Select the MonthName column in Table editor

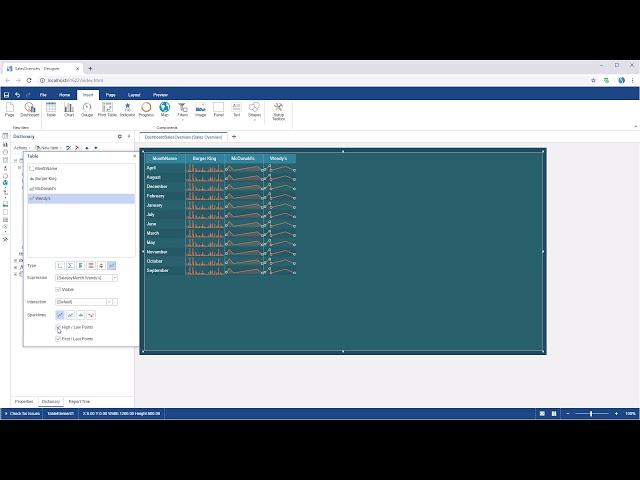point(81,169)
